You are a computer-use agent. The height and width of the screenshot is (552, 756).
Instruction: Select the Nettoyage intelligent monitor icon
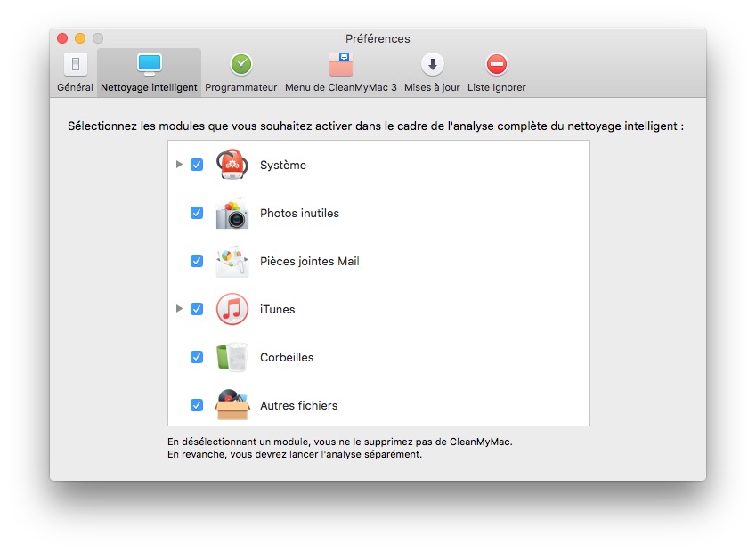pyautogui.click(x=149, y=64)
